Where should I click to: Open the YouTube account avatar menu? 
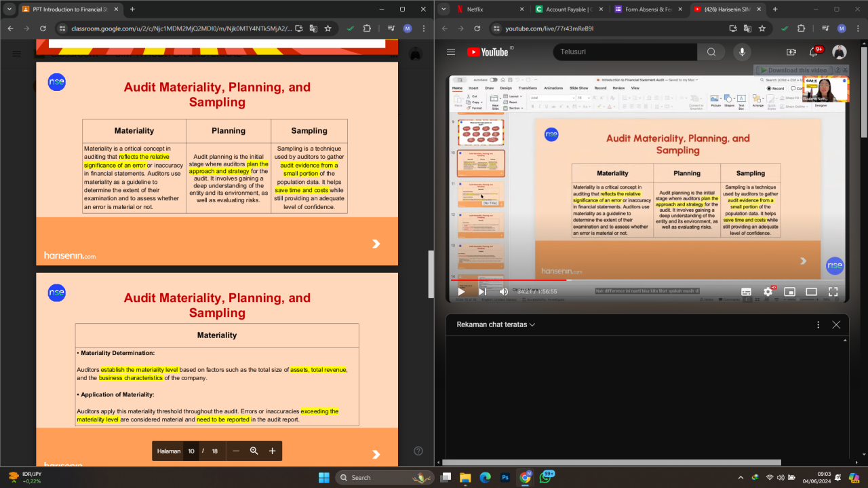pos(840,52)
